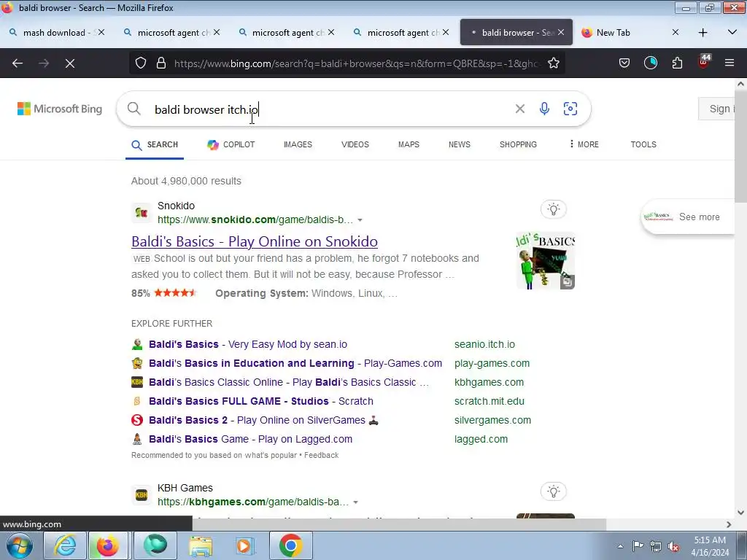Go back to the previous page
Screen dimensions: 747x560
click(18, 63)
